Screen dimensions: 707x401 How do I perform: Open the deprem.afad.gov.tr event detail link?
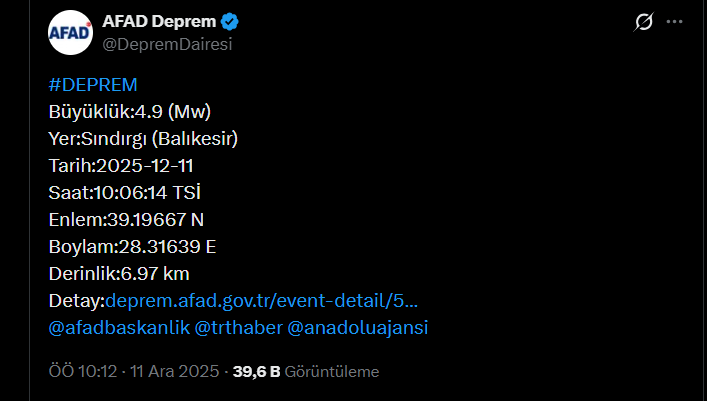261,300
